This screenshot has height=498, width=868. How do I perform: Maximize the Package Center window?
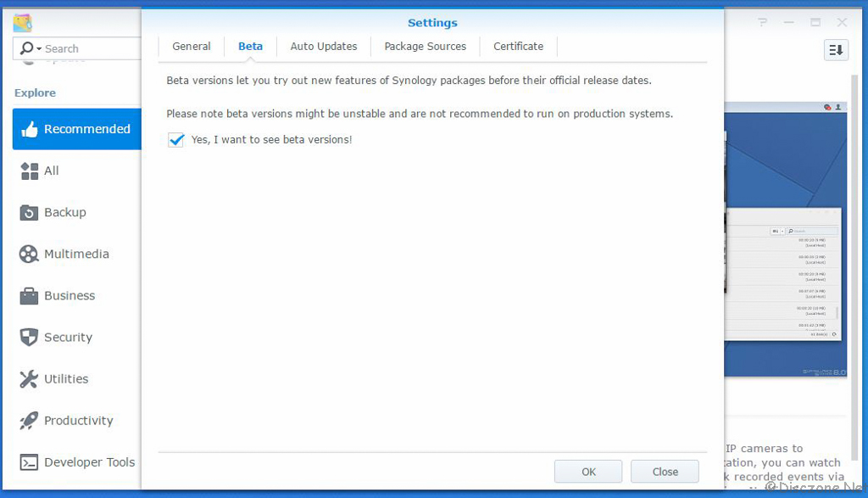point(815,22)
